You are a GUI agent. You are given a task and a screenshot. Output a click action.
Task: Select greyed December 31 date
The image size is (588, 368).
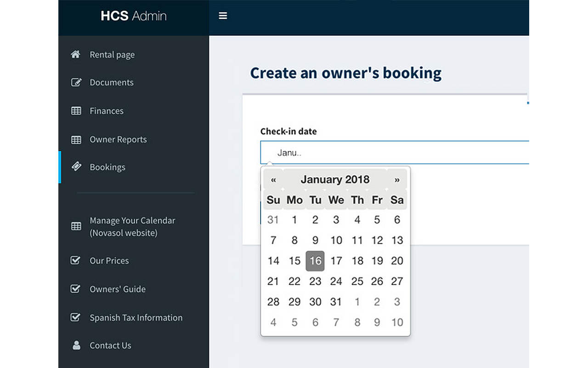[273, 220]
